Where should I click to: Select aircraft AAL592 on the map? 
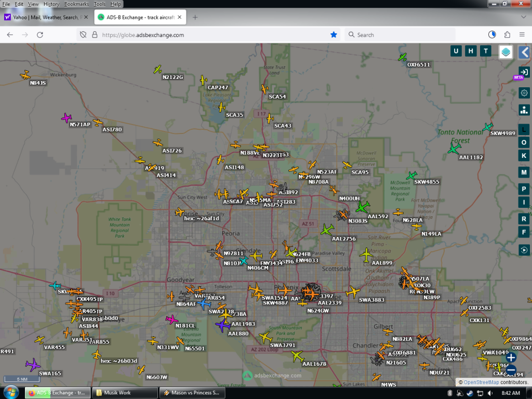362,207
